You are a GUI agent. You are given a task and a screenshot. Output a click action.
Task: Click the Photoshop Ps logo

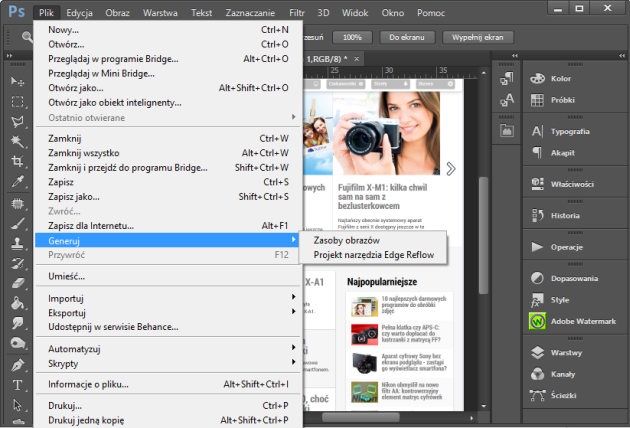click(x=16, y=11)
